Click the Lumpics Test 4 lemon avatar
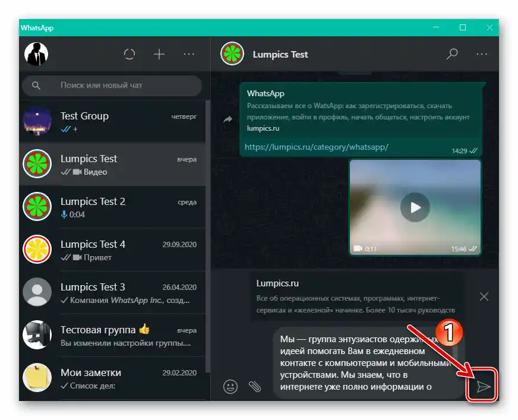The width and height of the screenshot is (518, 420). coord(37,250)
